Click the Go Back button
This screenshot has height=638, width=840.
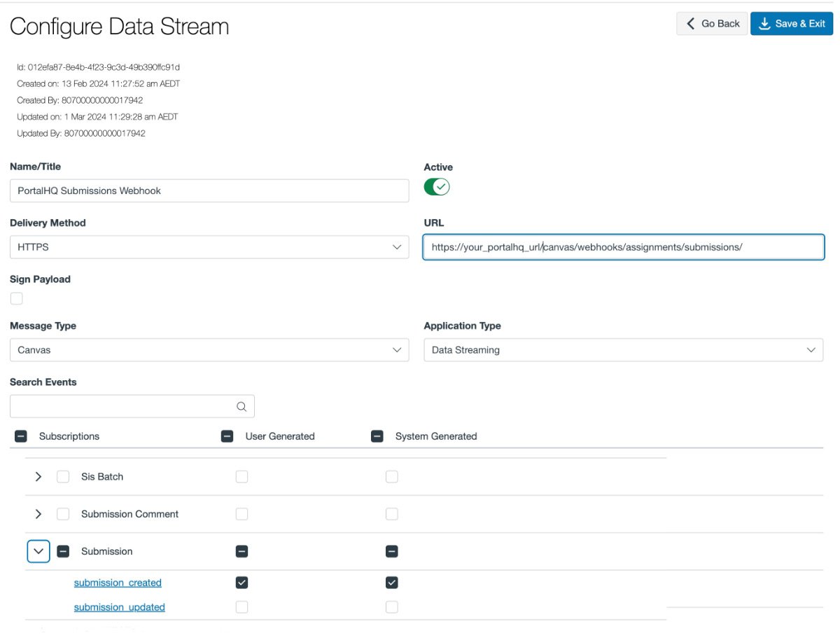click(712, 24)
